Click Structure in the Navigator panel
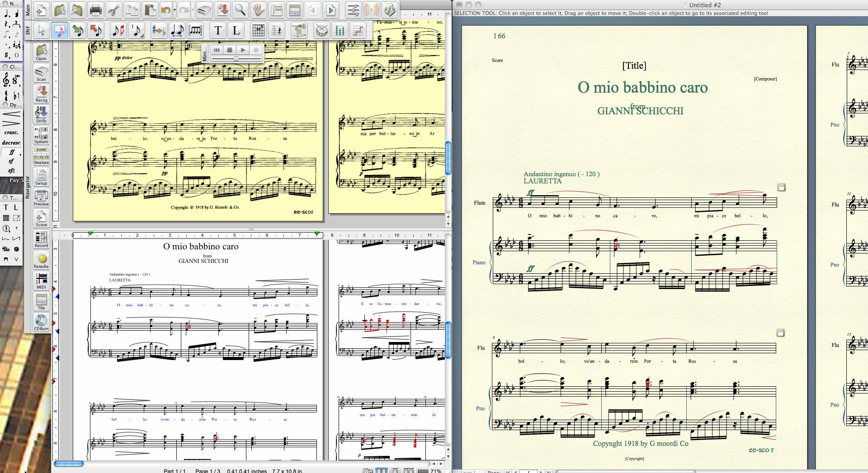This screenshot has width=868, height=473. point(41,156)
